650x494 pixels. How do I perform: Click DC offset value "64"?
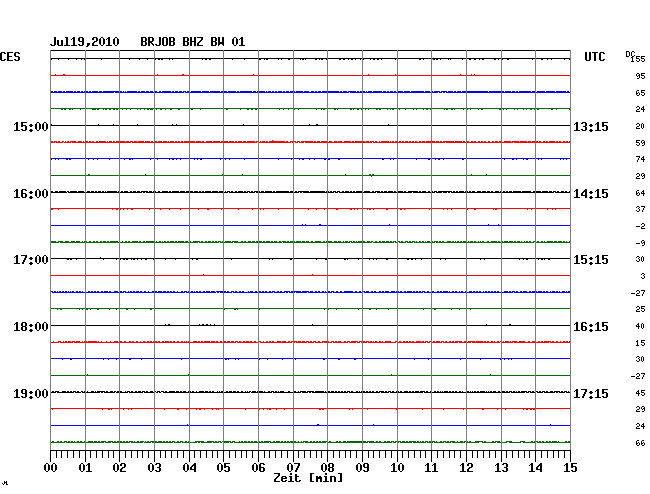pos(640,193)
